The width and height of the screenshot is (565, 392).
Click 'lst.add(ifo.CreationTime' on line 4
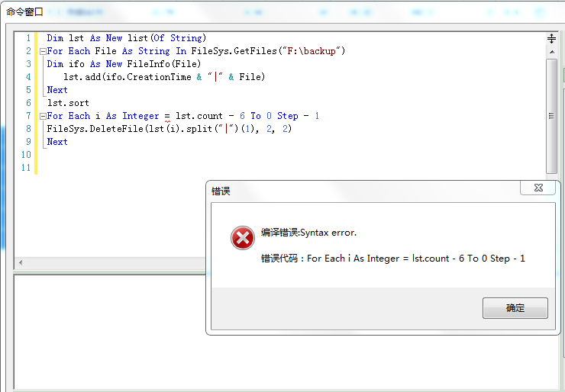[128, 77]
